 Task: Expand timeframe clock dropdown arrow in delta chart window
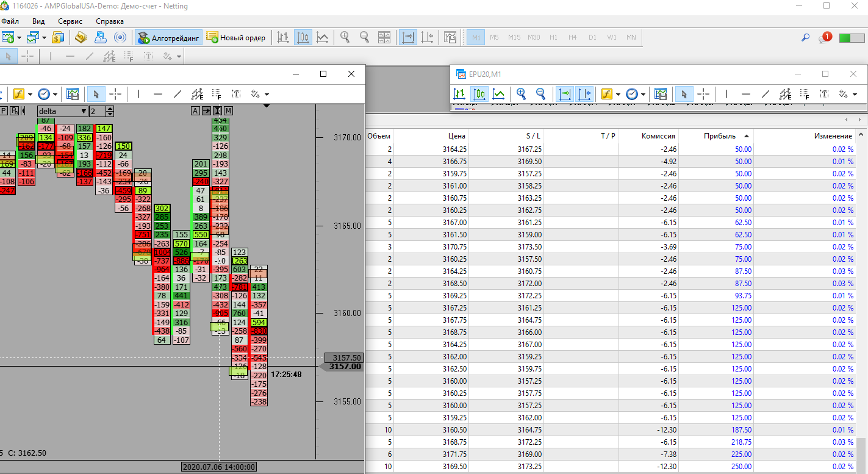pos(55,95)
